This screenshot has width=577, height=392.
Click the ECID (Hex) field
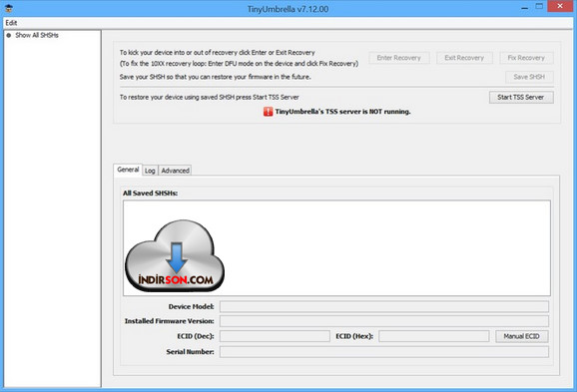pyautogui.click(x=434, y=336)
